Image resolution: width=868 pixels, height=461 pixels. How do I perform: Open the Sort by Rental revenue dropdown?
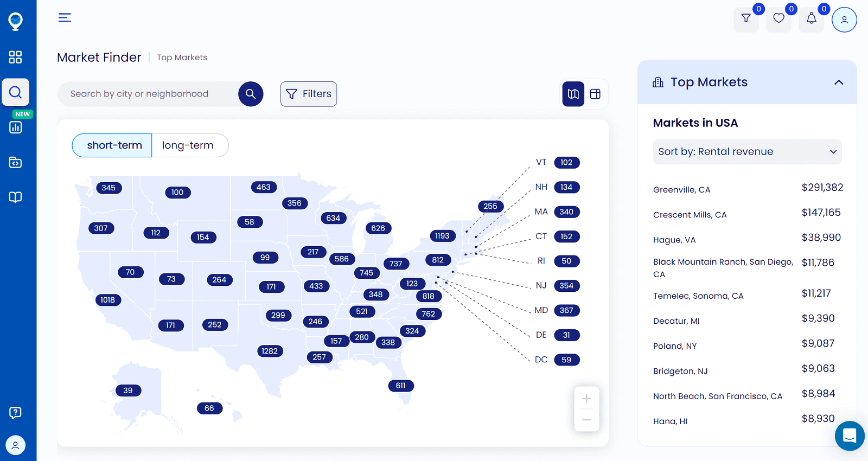747,152
